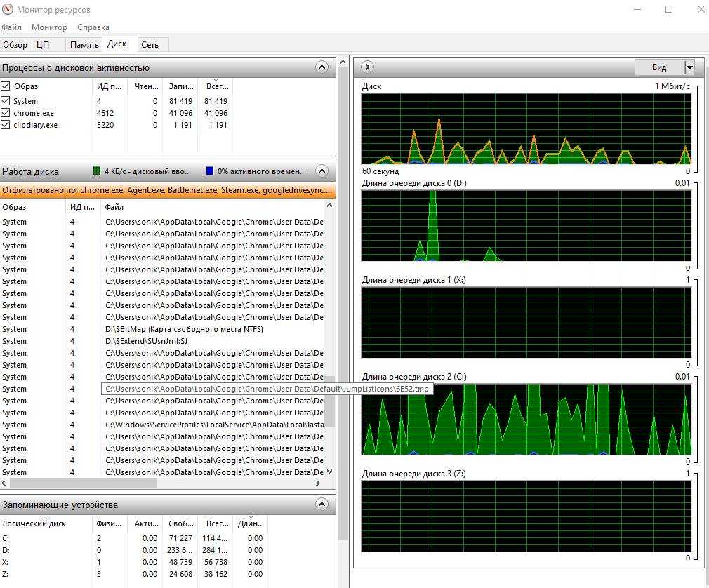Open the 'Вид' dropdown arrow
Image resolution: width=709 pixels, height=588 pixels.
(689, 67)
